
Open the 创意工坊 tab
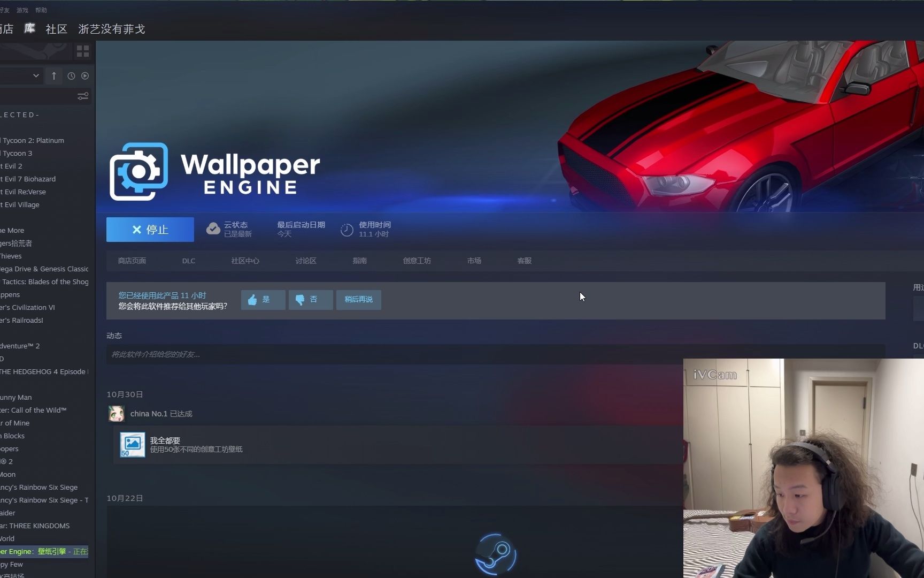[417, 261]
